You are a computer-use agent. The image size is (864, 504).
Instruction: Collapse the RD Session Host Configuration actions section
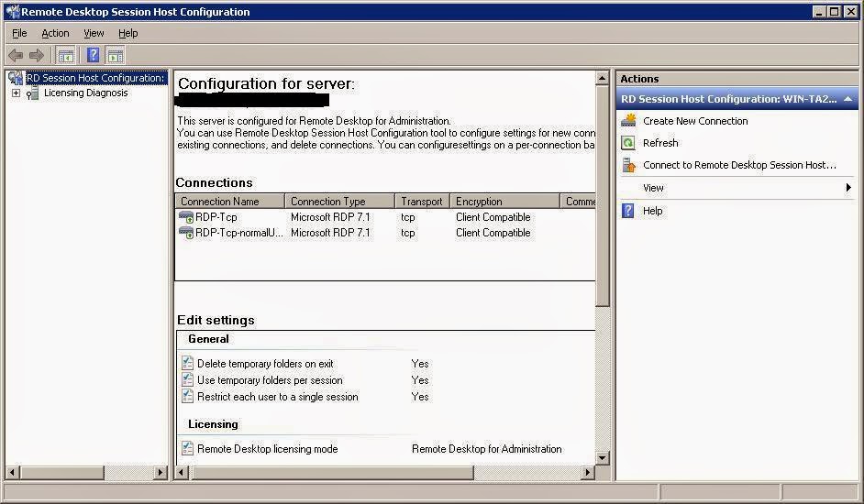[848, 99]
